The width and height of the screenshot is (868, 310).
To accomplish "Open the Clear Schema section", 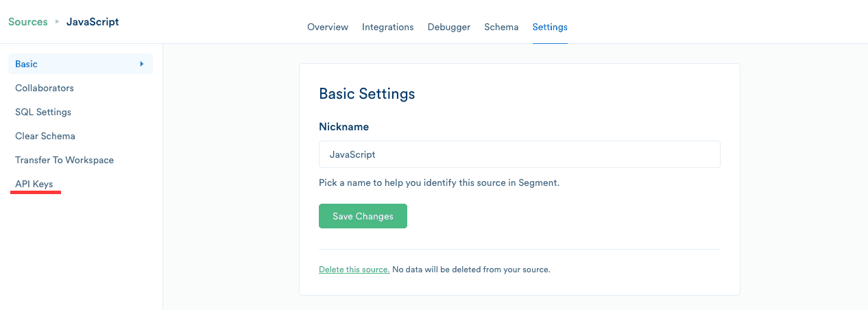I will [45, 136].
